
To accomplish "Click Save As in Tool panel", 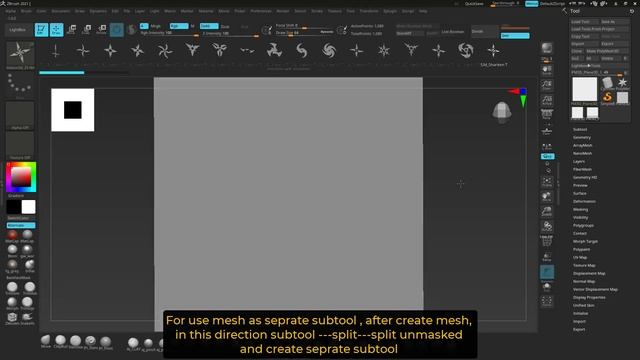I will pyautogui.click(x=614, y=22).
